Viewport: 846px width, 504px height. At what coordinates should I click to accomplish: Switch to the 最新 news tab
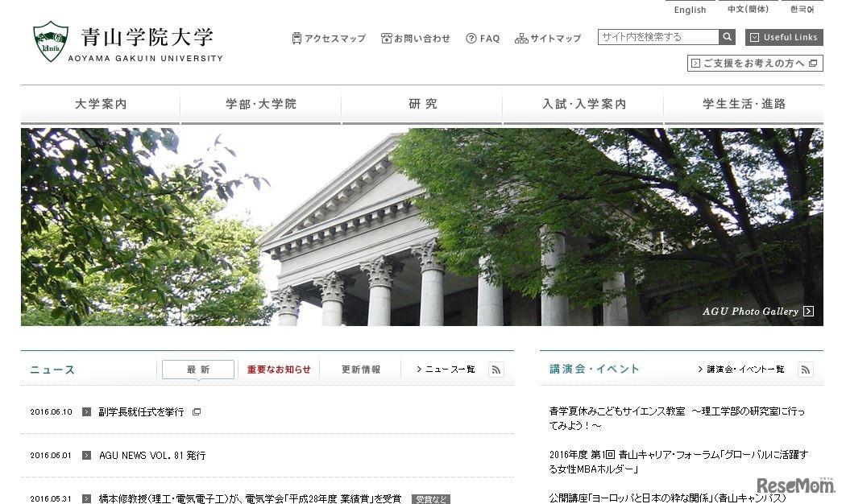[197, 369]
